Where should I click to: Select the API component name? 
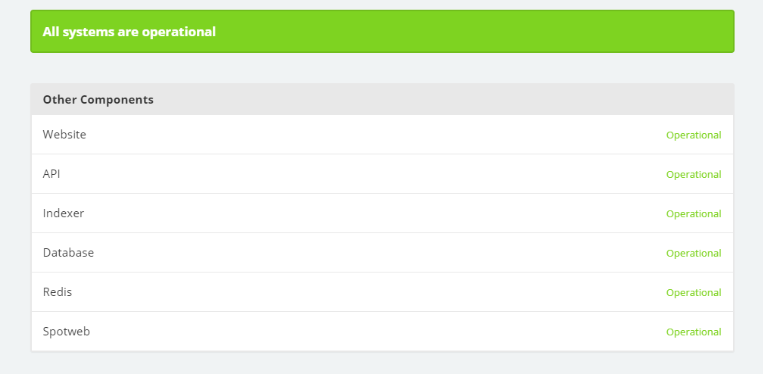[51, 174]
